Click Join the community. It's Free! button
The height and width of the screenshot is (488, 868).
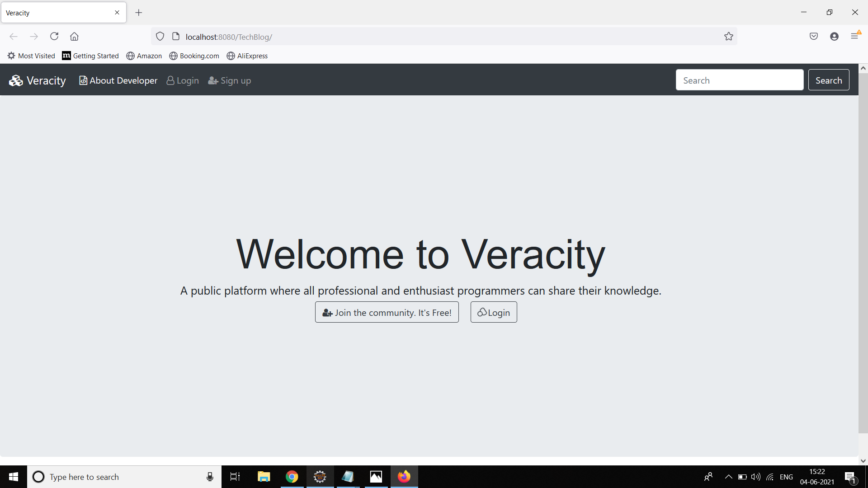pyautogui.click(x=387, y=312)
